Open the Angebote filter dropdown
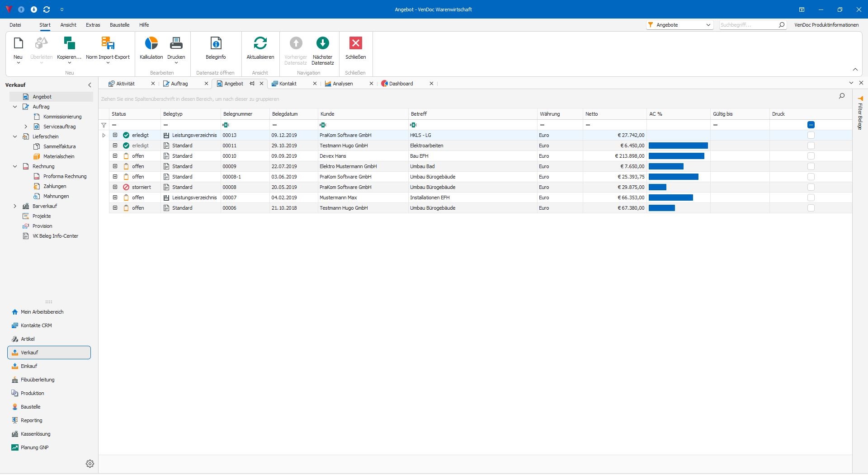868x475 pixels. point(708,25)
